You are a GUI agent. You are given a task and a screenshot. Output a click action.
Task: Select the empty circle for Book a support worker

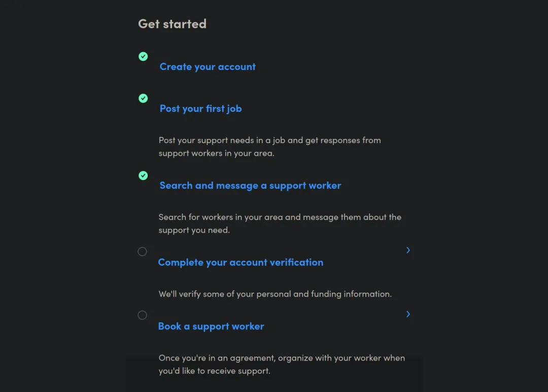coord(142,315)
